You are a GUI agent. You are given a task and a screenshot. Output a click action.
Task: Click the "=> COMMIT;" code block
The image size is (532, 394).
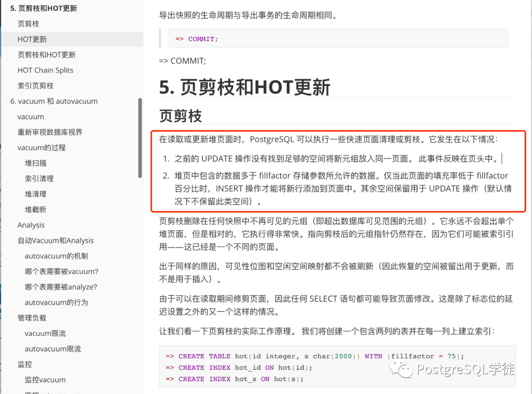[x=338, y=39]
